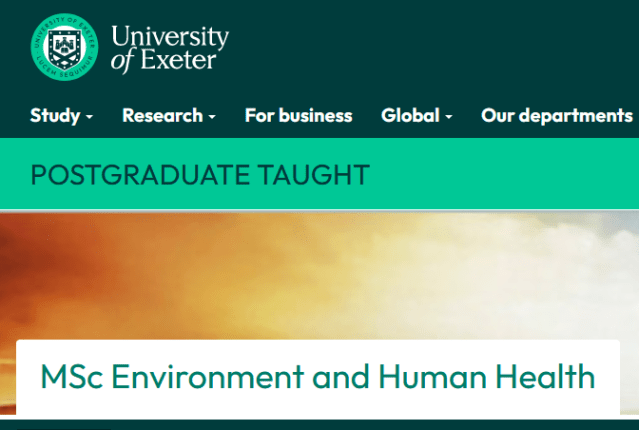Open the Global navigation menu

[x=410, y=115]
